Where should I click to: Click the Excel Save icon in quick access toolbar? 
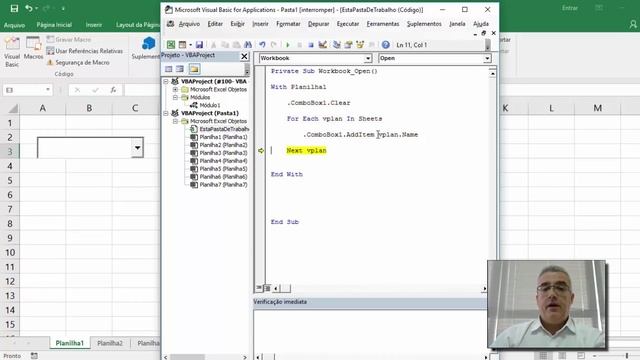click(14, 8)
